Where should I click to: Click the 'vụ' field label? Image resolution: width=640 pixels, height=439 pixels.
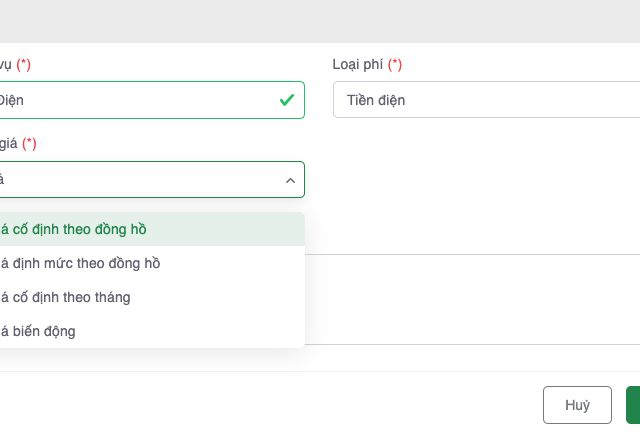4,65
